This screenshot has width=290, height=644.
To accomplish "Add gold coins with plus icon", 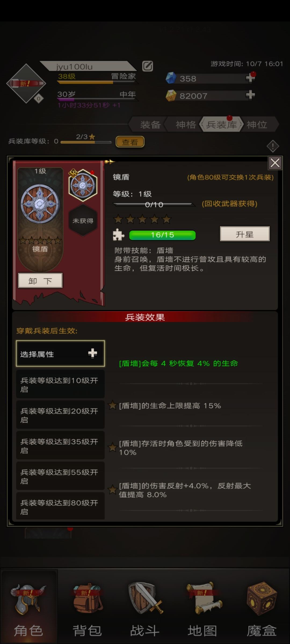I will pyautogui.click(x=250, y=95).
